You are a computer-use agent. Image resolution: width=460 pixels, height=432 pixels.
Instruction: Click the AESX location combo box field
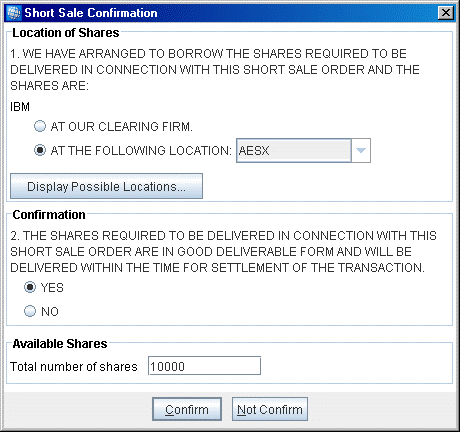pyautogui.click(x=294, y=151)
